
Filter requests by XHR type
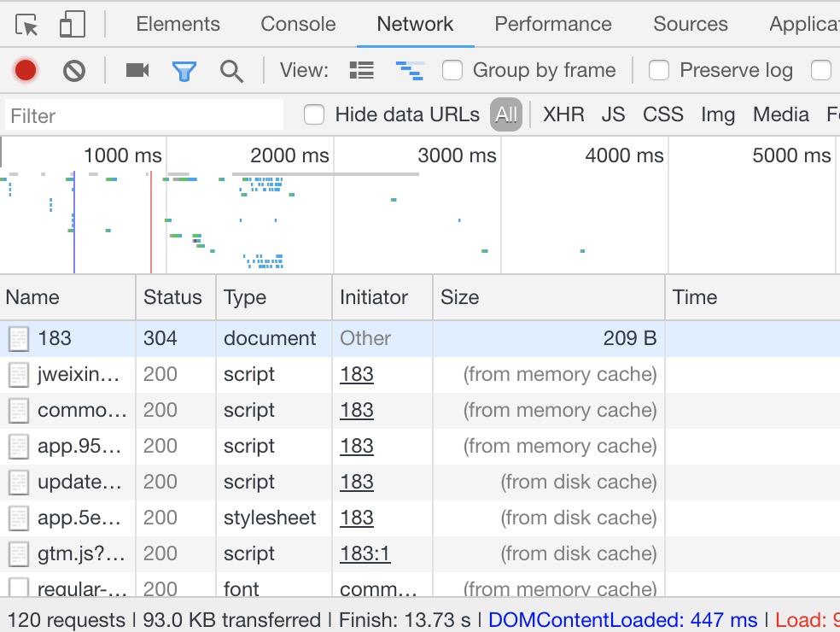[x=563, y=114]
